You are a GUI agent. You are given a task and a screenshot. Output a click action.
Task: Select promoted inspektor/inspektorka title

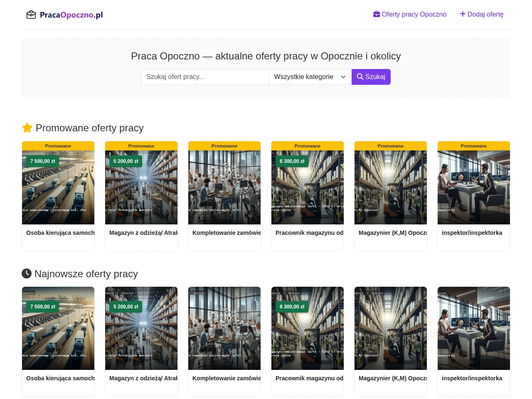click(x=472, y=233)
